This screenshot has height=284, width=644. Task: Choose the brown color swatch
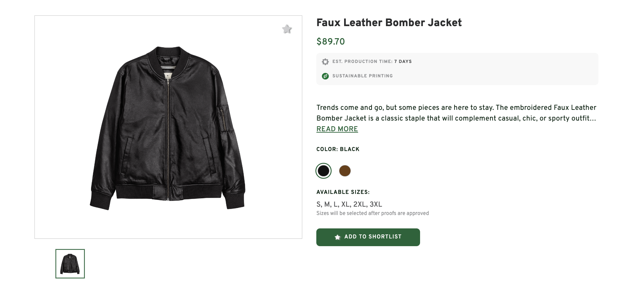coord(345,171)
